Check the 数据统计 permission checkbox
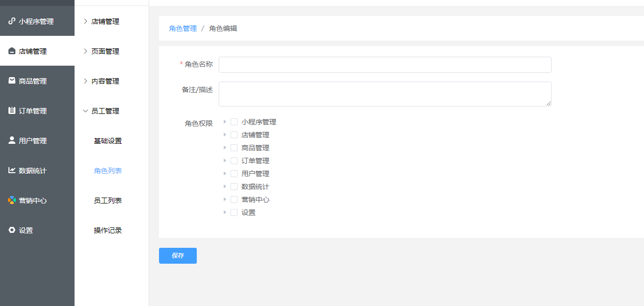The width and height of the screenshot is (644, 306). 234,187
